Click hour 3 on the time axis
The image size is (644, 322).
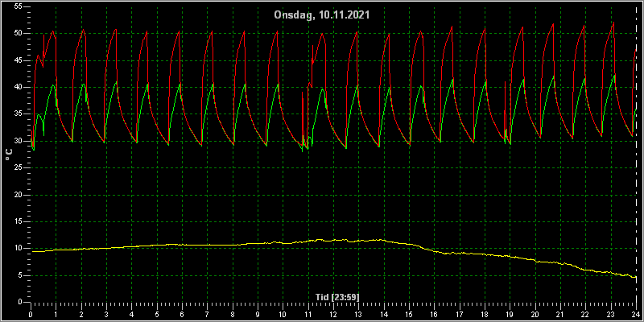106,315
